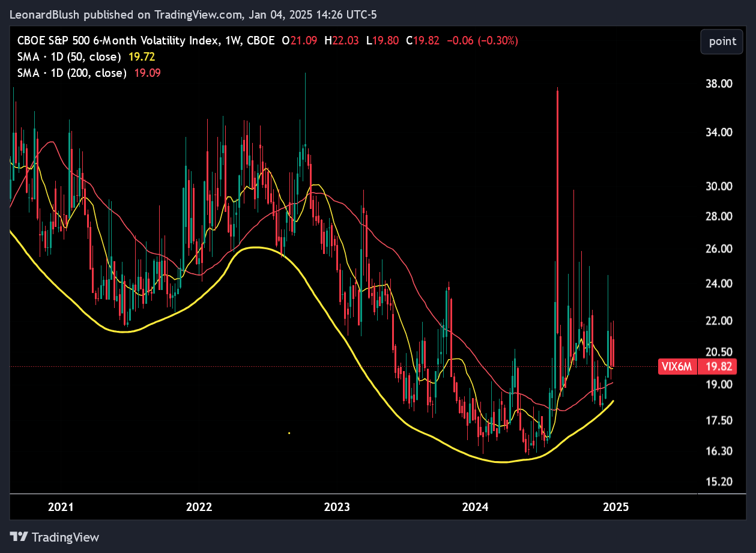Click the 'point' button in chart corner

(x=722, y=41)
